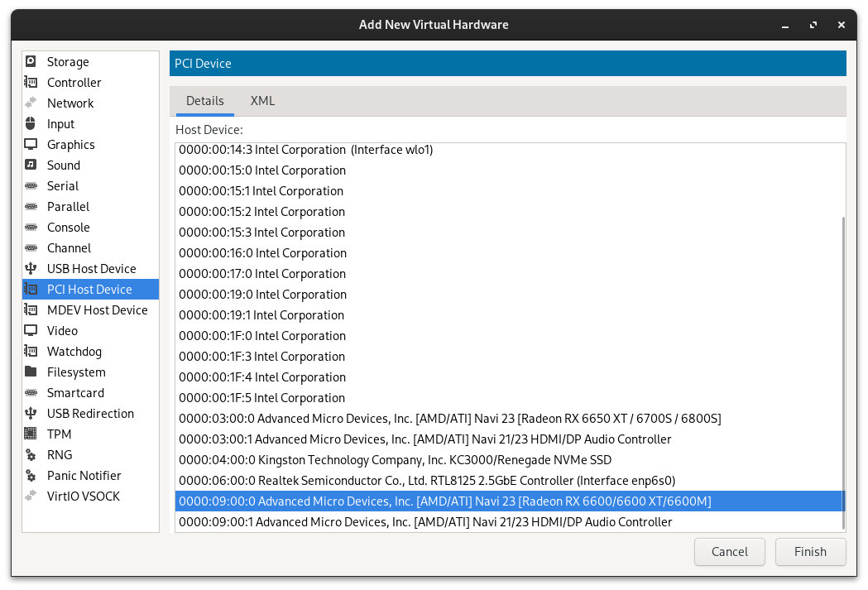The height and width of the screenshot is (590, 868).
Task: Pick the Console port icon
Action: tap(31, 227)
